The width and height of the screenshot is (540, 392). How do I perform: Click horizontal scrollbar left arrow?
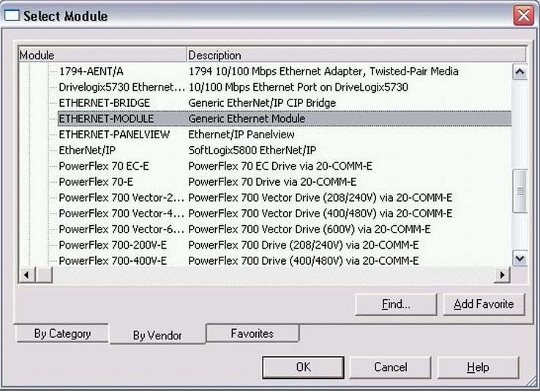tap(26, 275)
